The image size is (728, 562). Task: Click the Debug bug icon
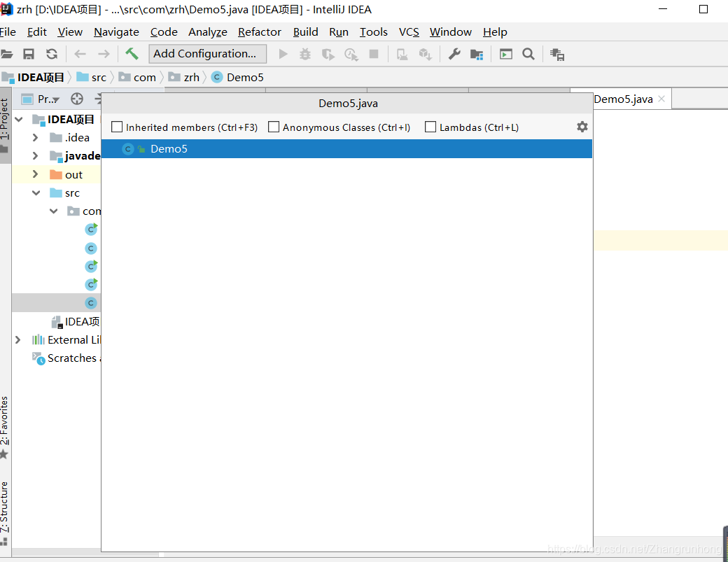point(305,55)
